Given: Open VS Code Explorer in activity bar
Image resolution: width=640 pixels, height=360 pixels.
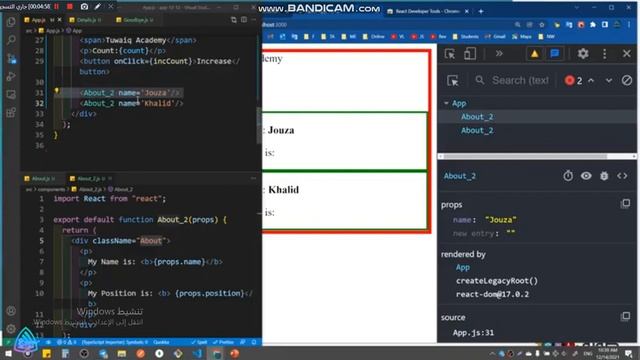Looking at the screenshot, I should point(11,22).
